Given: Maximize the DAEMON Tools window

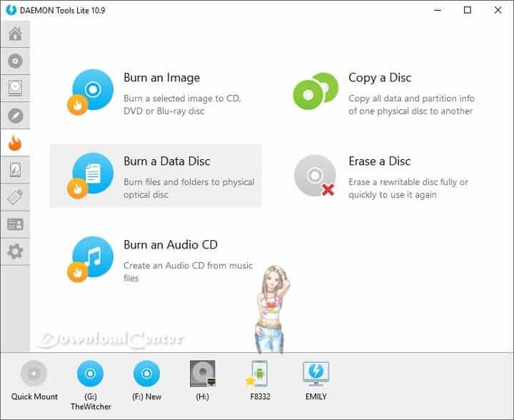Looking at the screenshot, I should pos(468,10).
